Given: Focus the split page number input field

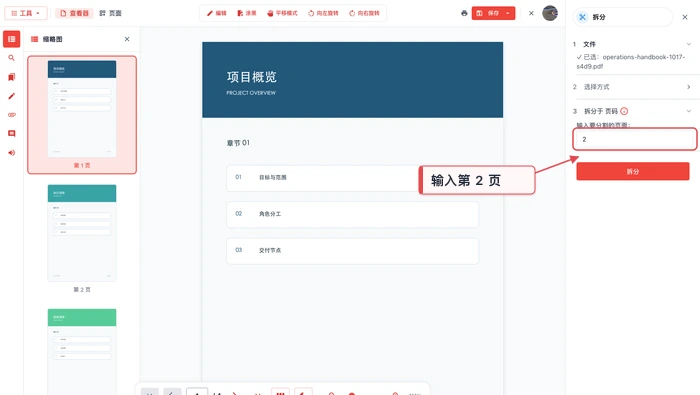Looking at the screenshot, I should [634, 139].
